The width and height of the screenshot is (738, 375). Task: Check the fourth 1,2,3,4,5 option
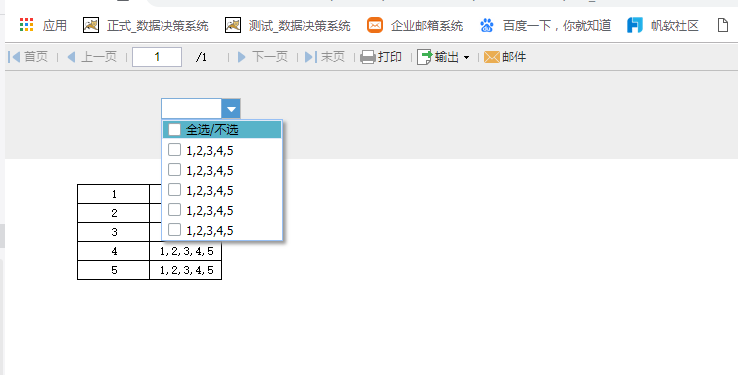coord(175,209)
